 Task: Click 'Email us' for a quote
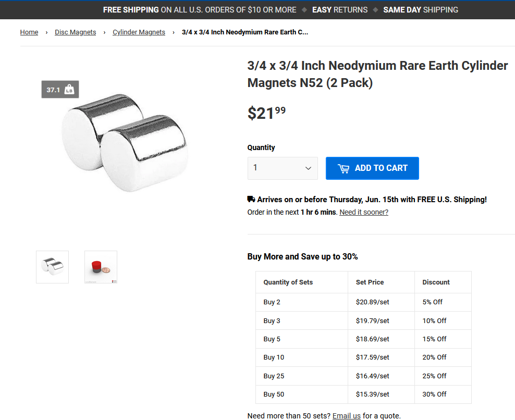click(x=346, y=416)
